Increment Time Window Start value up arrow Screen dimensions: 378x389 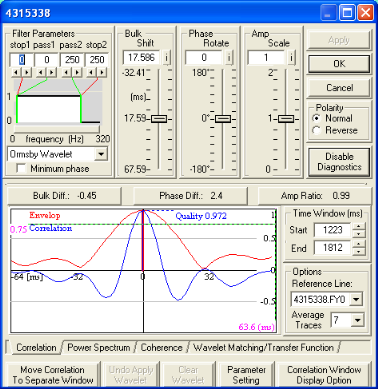click(x=358, y=226)
